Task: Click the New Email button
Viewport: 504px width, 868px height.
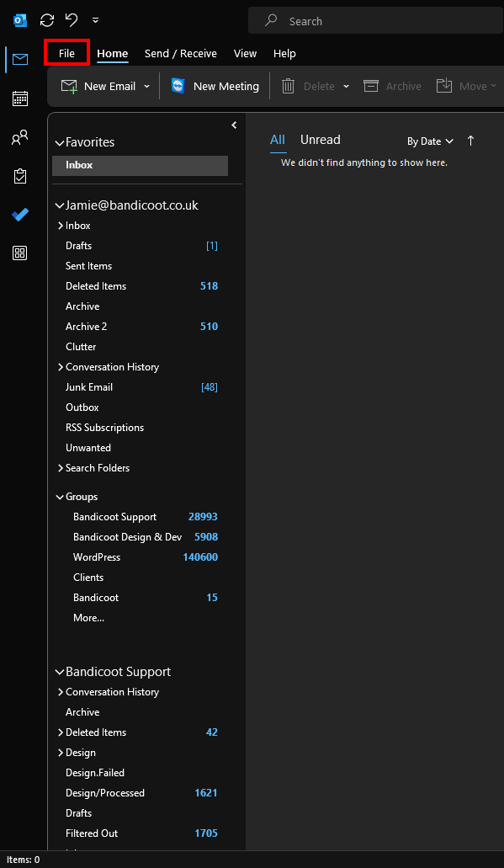Action: 98,86
